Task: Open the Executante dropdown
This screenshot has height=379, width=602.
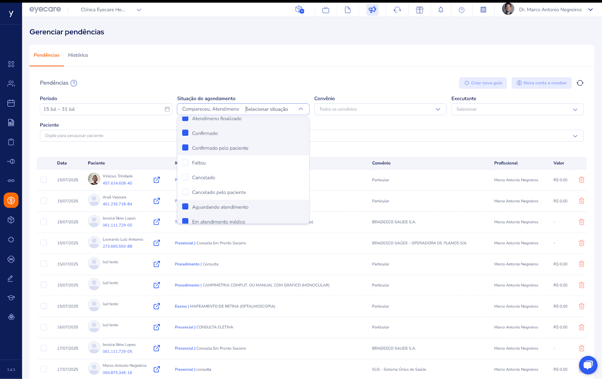Action: pyautogui.click(x=517, y=109)
